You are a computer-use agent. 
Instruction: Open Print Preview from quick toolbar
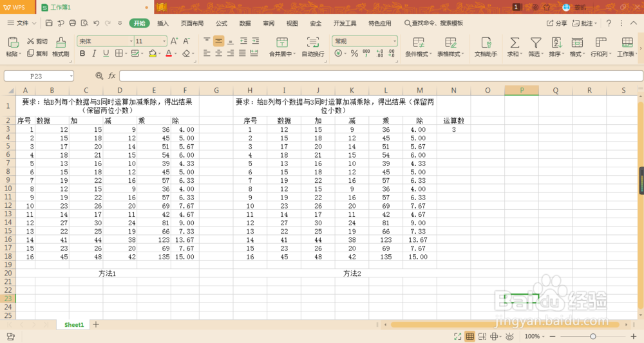[84, 23]
